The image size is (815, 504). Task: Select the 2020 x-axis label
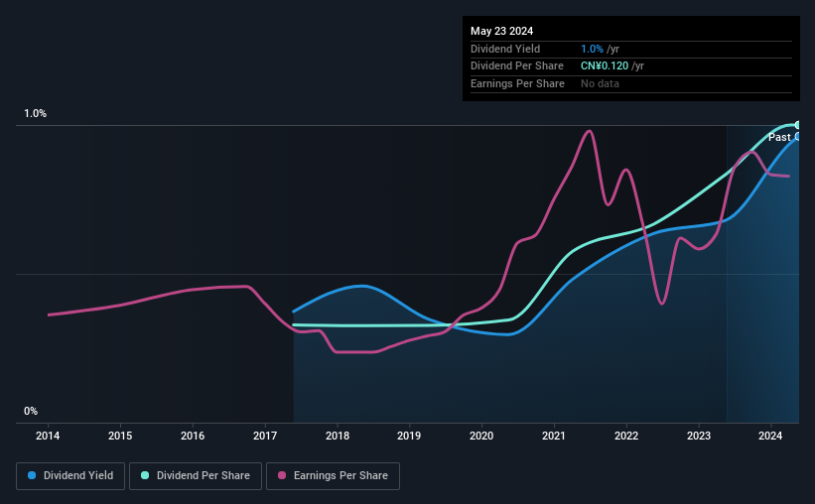coord(481,436)
